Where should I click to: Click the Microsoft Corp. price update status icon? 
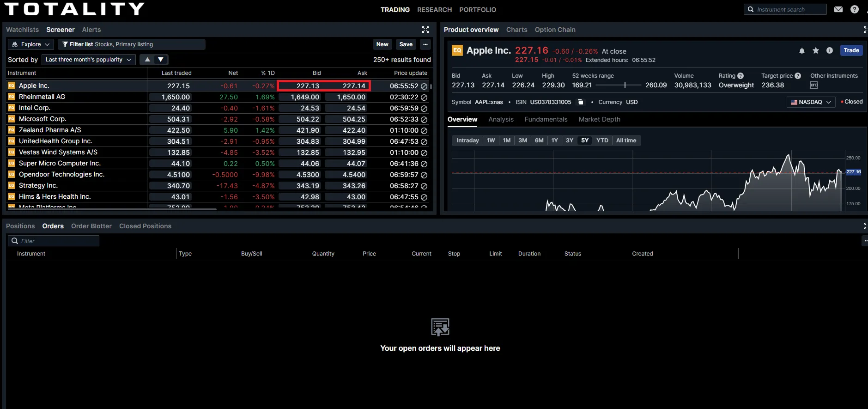click(424, 119)
